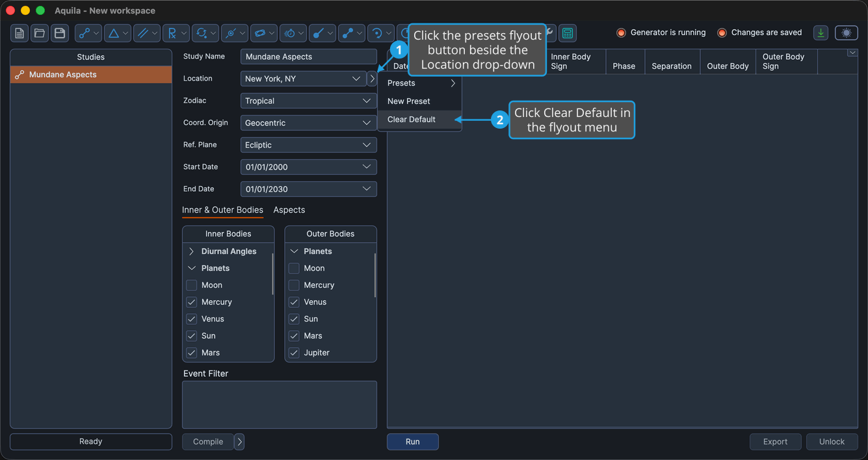Uncheck Mercury in Inner Bodies
This screenshot has height=460, width=868.
(191, 302)
